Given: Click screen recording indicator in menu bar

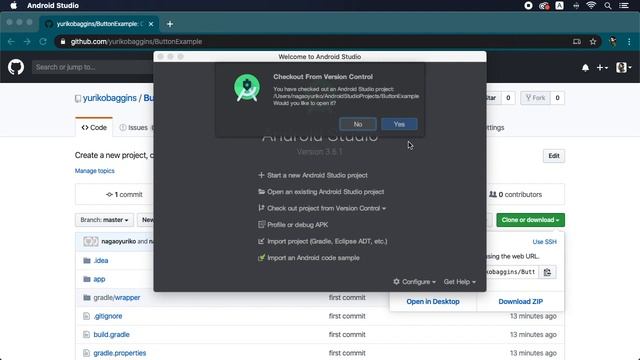Looking at the screenshot, I should pos(528,5).
